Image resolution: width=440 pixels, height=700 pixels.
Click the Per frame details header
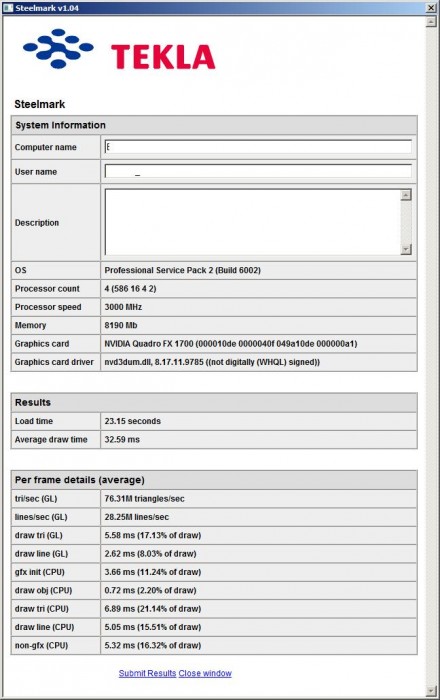[x=214, y=480]
